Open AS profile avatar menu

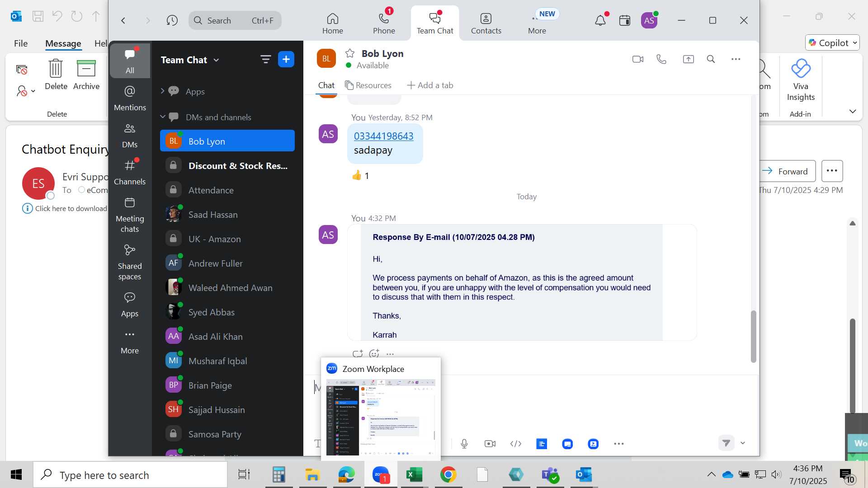click(x=649, y=20)
